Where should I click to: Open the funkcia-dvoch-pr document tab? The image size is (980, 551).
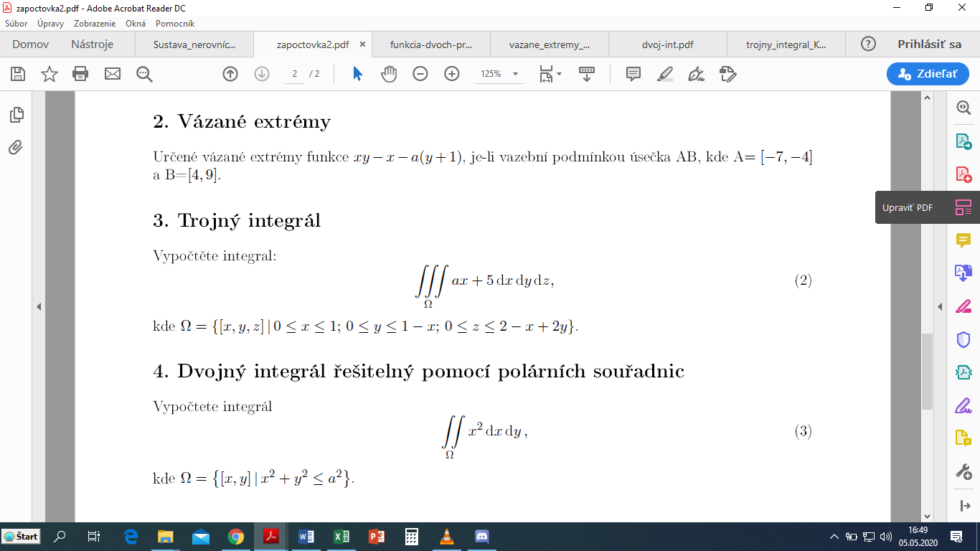pyautogui.click(x=431, y=44)
